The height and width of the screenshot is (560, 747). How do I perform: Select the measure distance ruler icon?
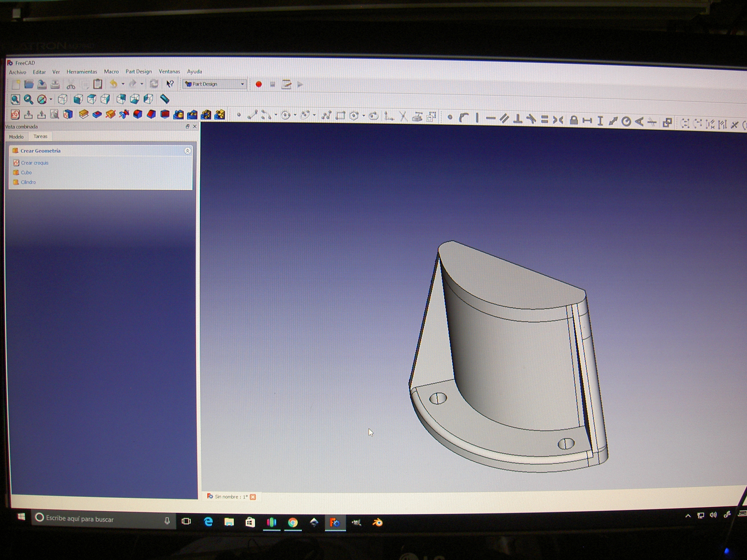tap(165, 99)
